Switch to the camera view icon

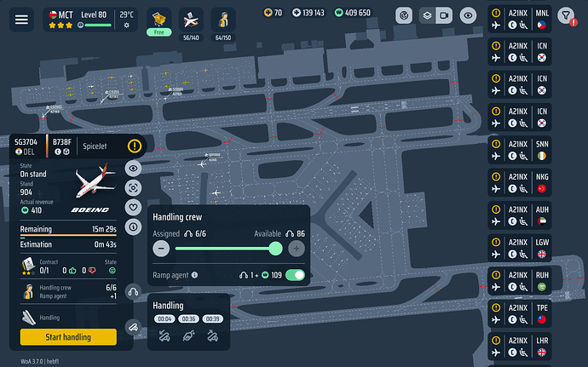pyautogui.click(x=444, y=15)
